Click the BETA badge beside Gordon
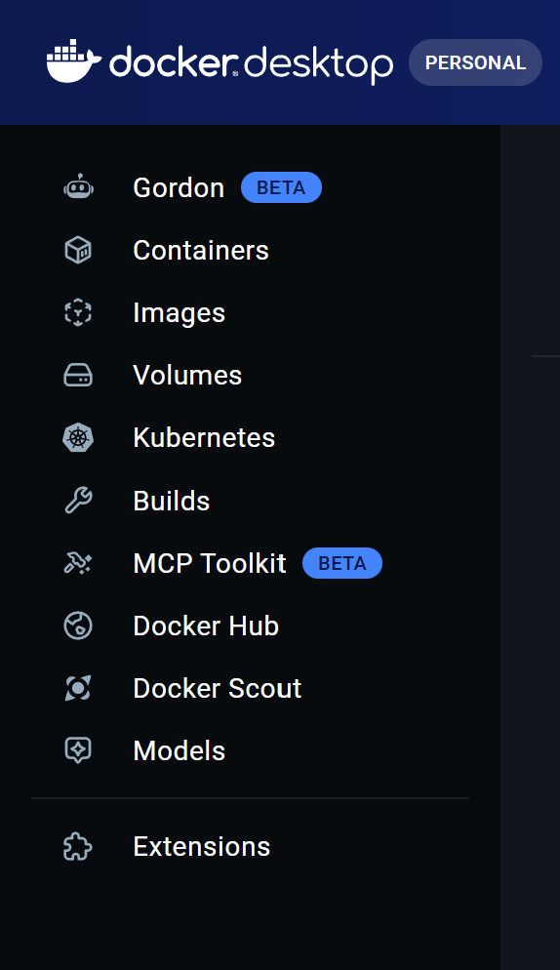 (x=281, y=187)
